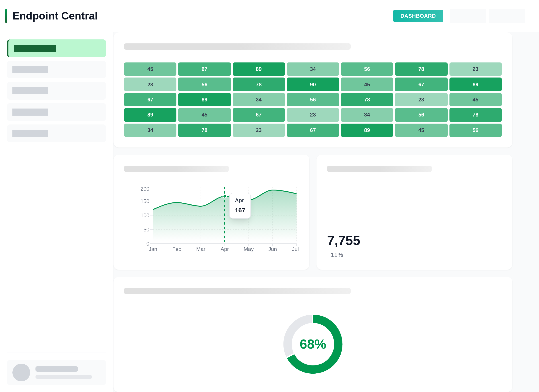Click the bottom-right heatmap cell showing 56
Viewport: 539px width, 392px height.
tap(475, 130)
